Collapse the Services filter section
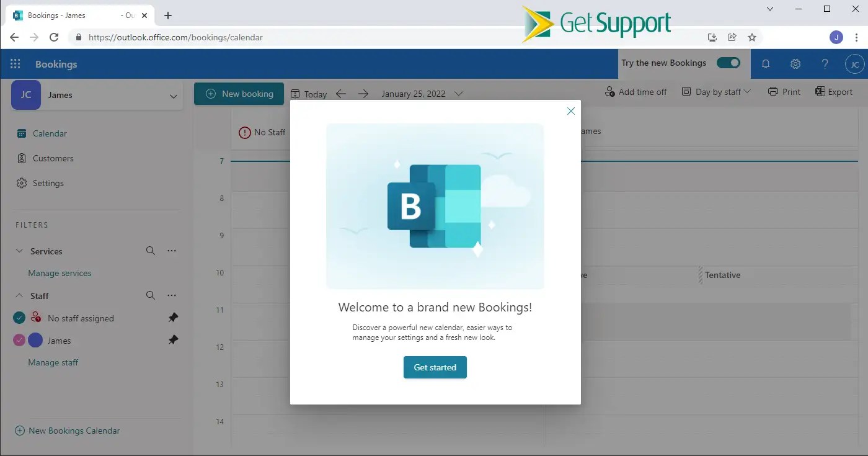The width and height of the screenshot is (868, 456). tap(19, 251)
